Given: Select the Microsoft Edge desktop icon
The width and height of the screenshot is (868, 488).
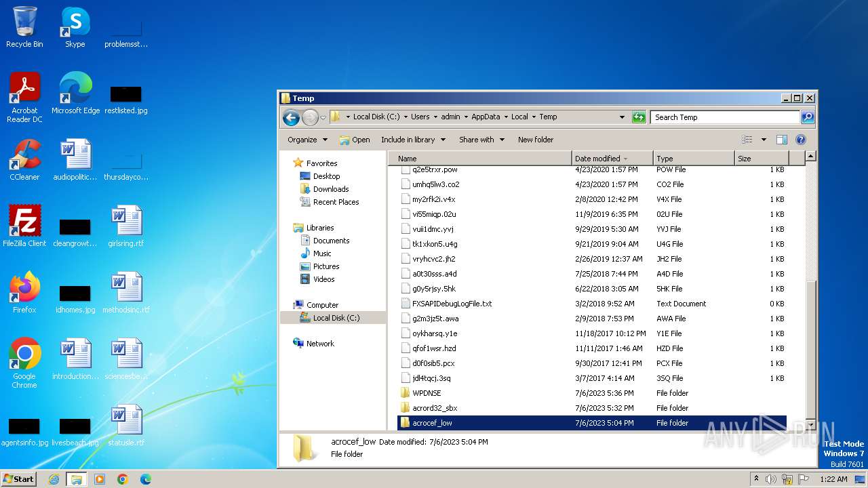Looking at the screenshot, I should point(75,93).
